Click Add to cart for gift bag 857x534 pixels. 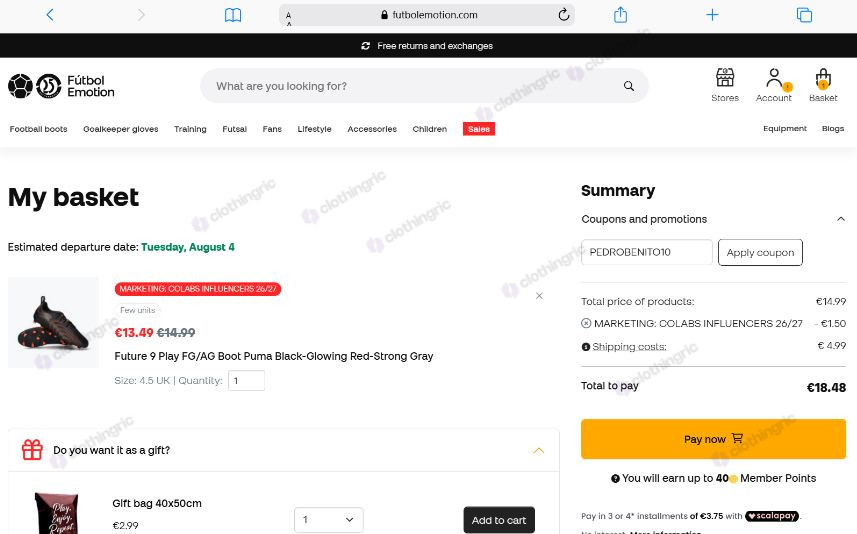pos(499,520)
